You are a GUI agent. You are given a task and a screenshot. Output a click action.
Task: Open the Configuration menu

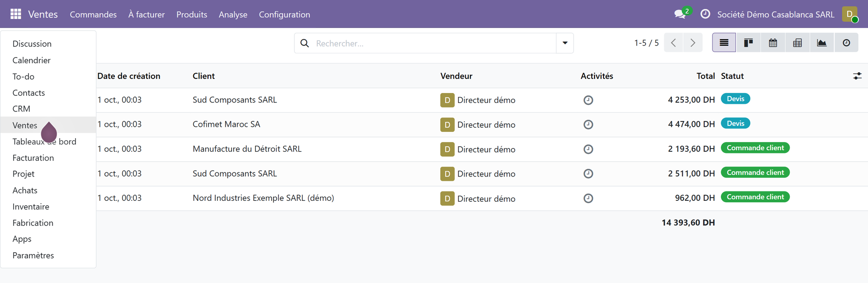tap(284, 14)
